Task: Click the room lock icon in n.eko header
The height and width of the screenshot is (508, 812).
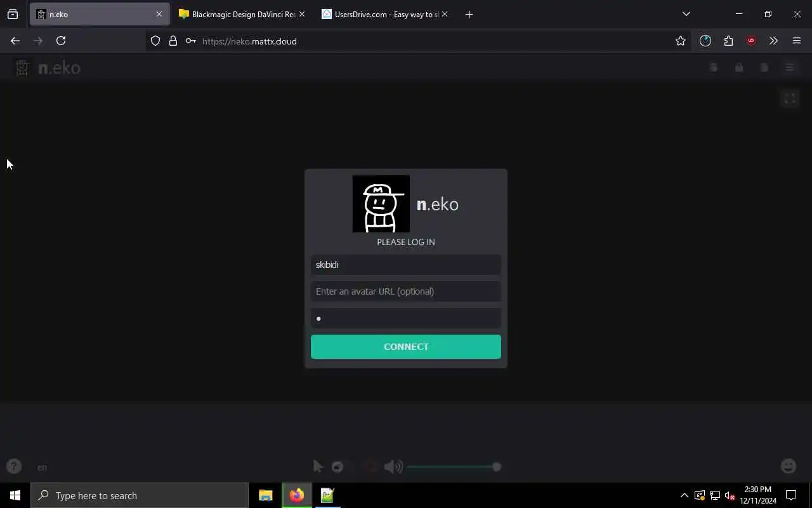Action: pos(739,67)
